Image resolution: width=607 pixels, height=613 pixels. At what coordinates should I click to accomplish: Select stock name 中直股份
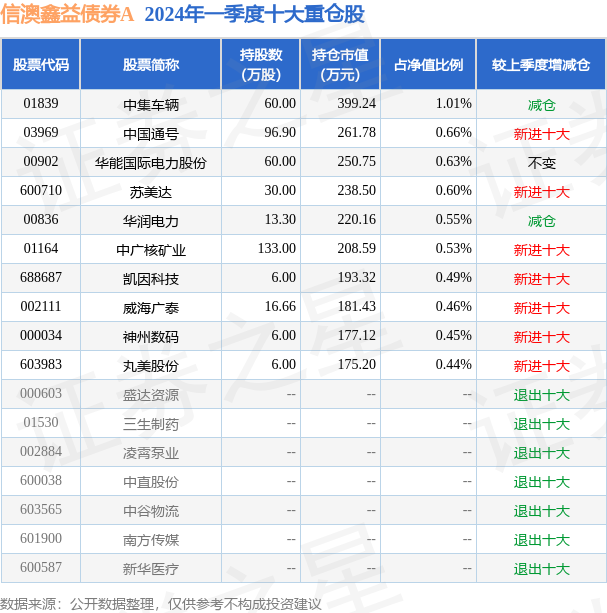pyautogui.click(x=151, y=481)
